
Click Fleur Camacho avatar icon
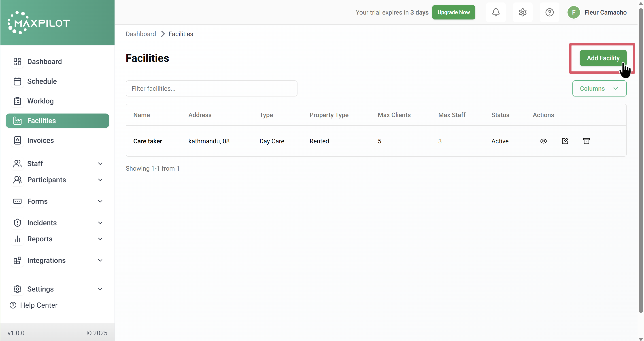coord(573,12)
